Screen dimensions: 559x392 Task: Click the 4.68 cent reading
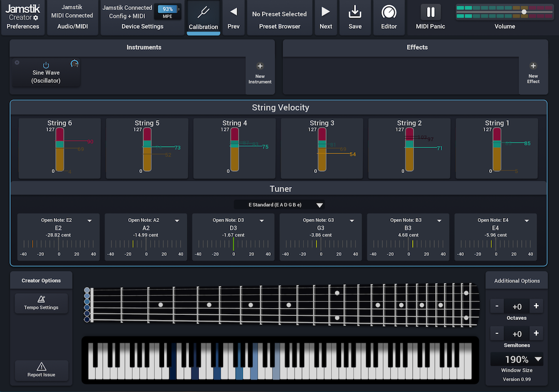point(408,235)
